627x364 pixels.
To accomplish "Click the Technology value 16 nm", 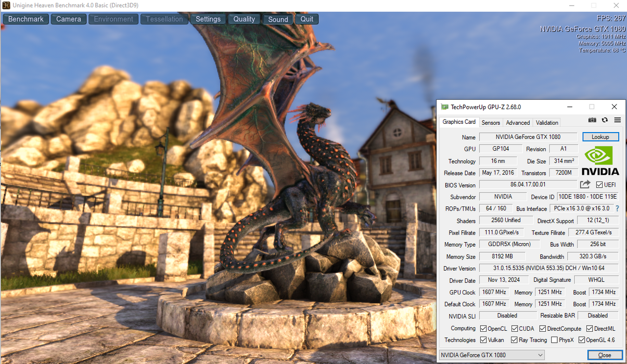I will pos(498,161).
